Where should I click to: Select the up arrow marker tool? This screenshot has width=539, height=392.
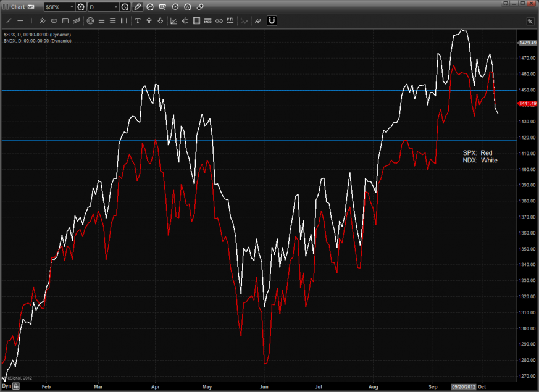pyautogui.click(x=149, y=21)
